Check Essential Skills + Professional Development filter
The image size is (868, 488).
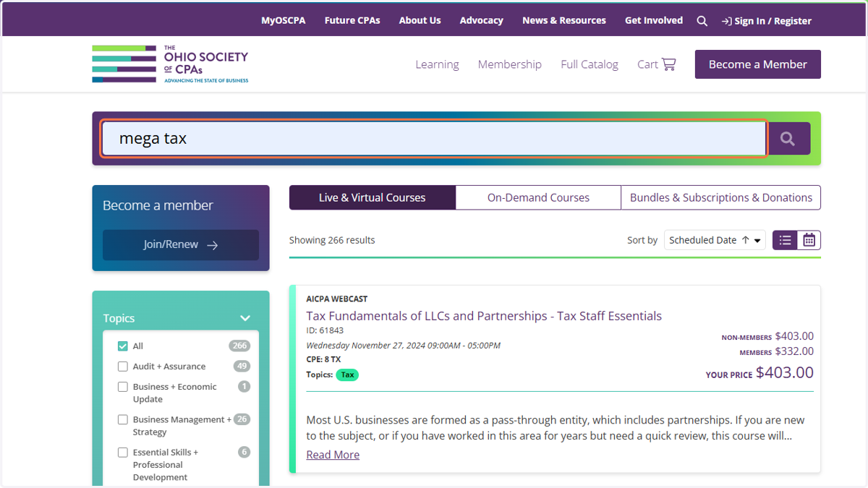click(123, 453)
